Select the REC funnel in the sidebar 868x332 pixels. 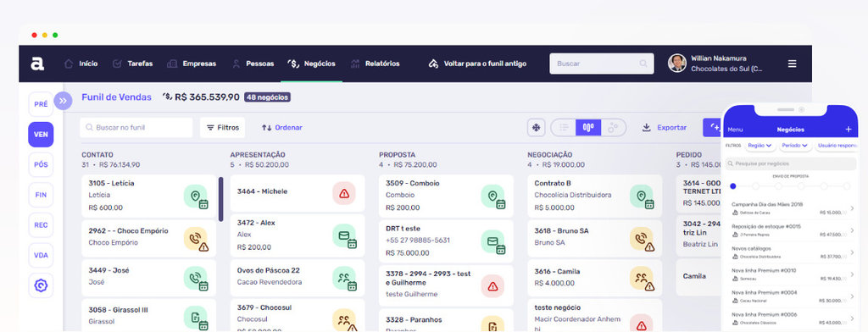(41, 225)
